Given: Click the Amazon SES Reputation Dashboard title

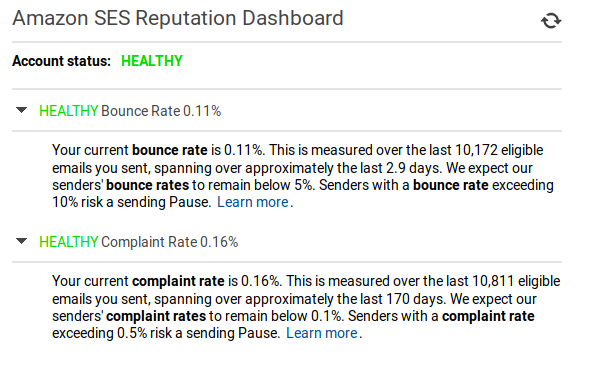Looking at the screenshot, I should click(178, 18).
